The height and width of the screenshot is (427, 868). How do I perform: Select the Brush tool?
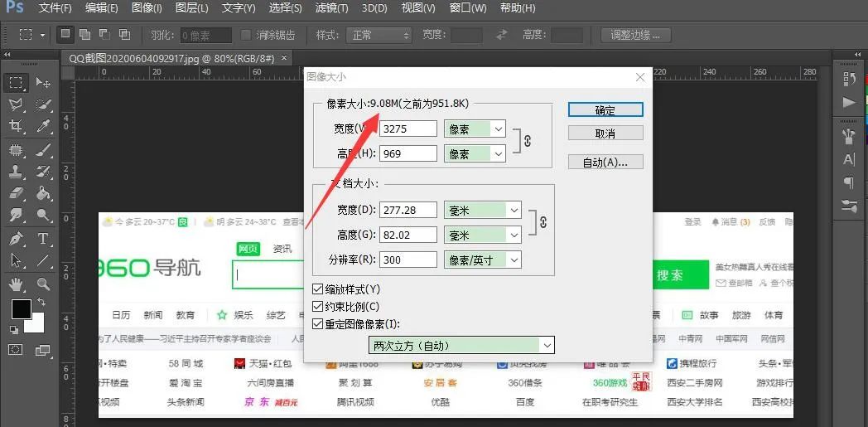pos(43,149)
